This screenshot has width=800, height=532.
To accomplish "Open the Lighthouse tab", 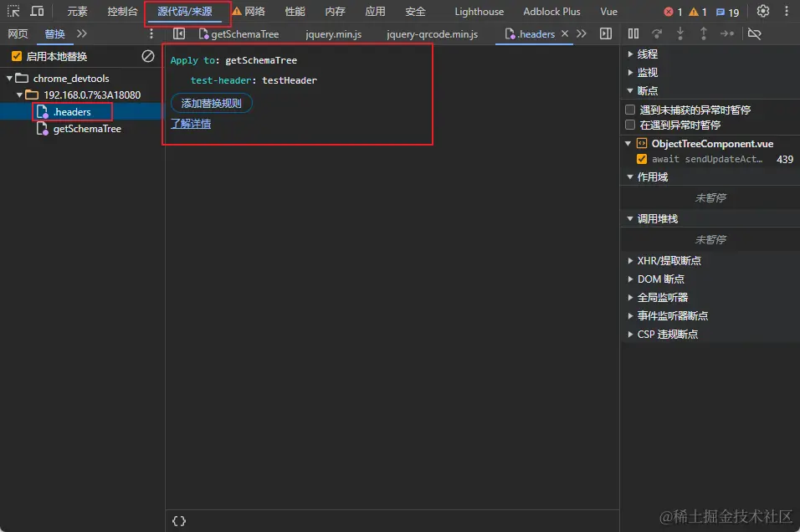I will pyautogui.click(x=479, y=12).
